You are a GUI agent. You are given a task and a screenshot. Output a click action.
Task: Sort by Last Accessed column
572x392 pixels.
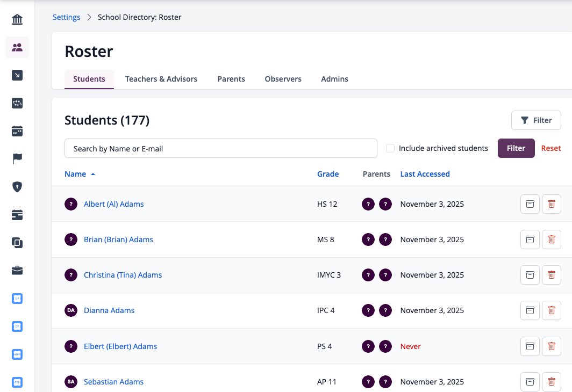(x=425, y=174)
